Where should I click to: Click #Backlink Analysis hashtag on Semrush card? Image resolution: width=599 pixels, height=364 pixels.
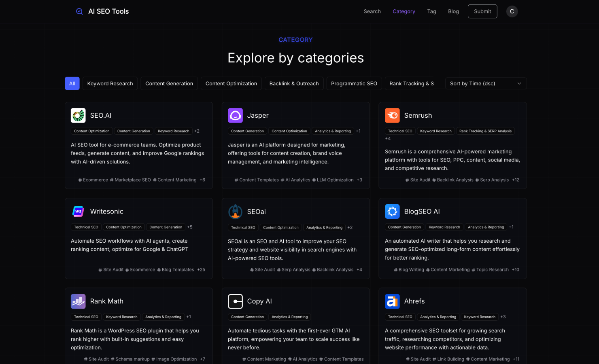(x=452, y=180)
